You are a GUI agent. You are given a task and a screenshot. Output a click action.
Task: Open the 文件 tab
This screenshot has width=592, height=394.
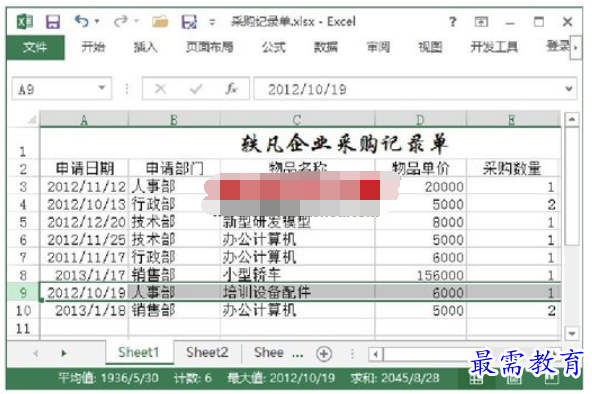tap(35, 47)
